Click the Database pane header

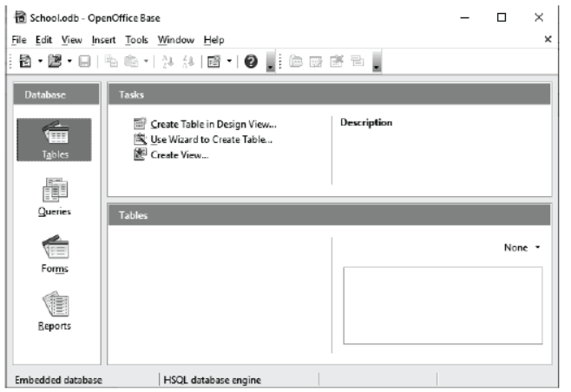pyautogui.click(x=56, y=95)
